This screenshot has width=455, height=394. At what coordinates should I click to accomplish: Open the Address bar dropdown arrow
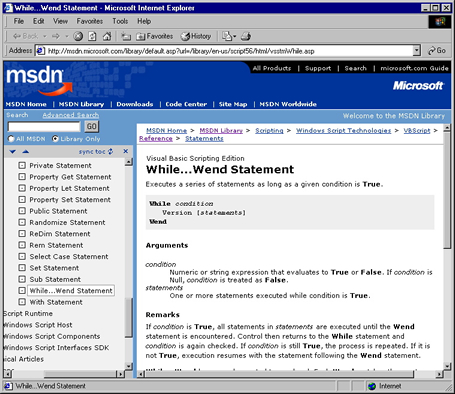[x=417, y=51]
